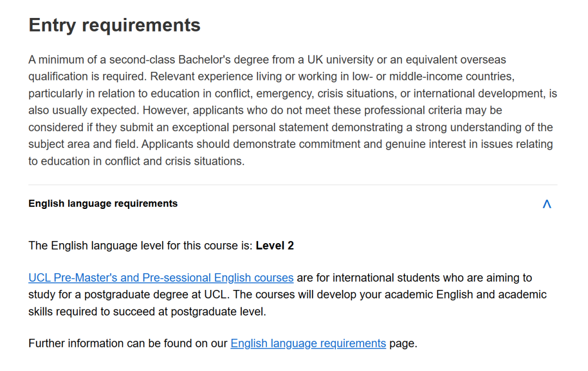The image size is (588, 371).
Task: Click the words 'conflict and crisis situations'
Action: (x=175, y=162)
